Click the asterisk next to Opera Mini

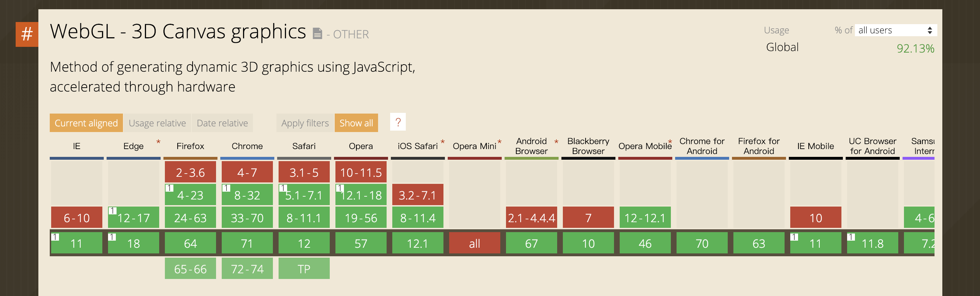point(500,142)
